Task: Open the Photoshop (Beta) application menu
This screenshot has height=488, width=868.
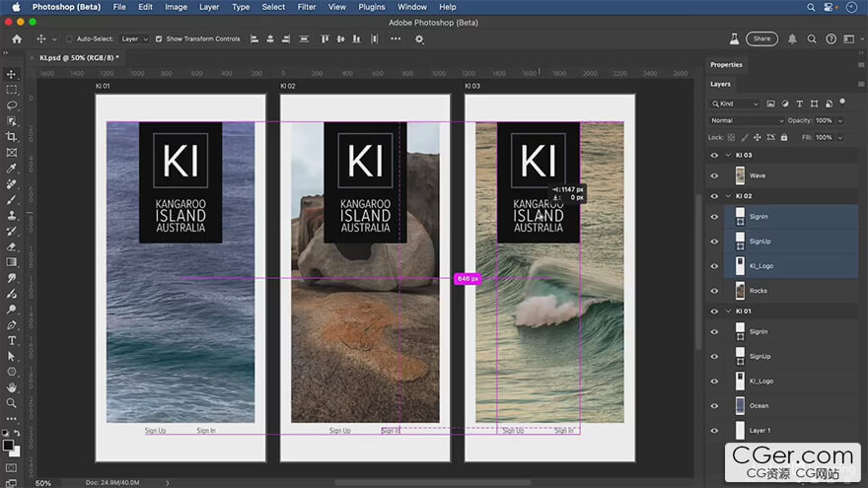Action: point(66,7)
